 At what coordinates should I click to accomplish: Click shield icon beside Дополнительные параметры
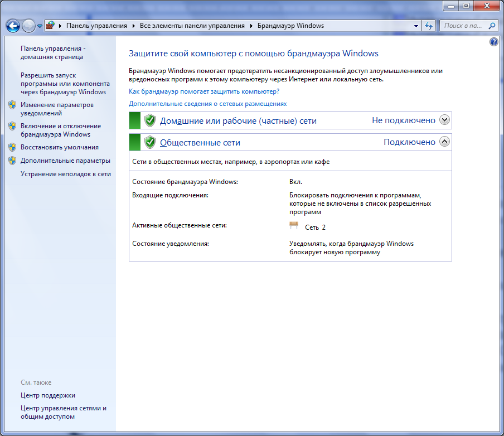pos(12,161)
